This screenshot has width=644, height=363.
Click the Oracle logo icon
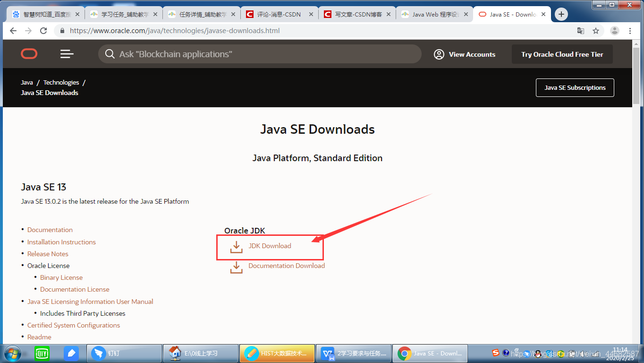[x=29, y=54]
